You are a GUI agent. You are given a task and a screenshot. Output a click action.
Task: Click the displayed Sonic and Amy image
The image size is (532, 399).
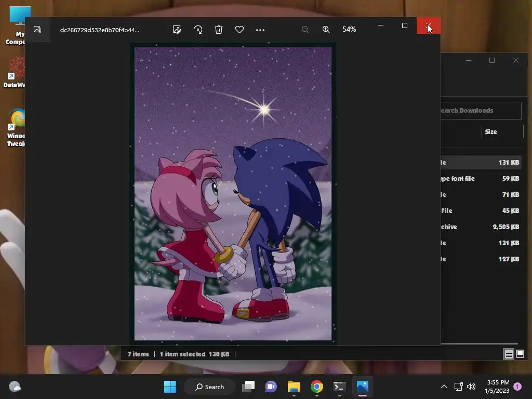click(x=233, y=193)
